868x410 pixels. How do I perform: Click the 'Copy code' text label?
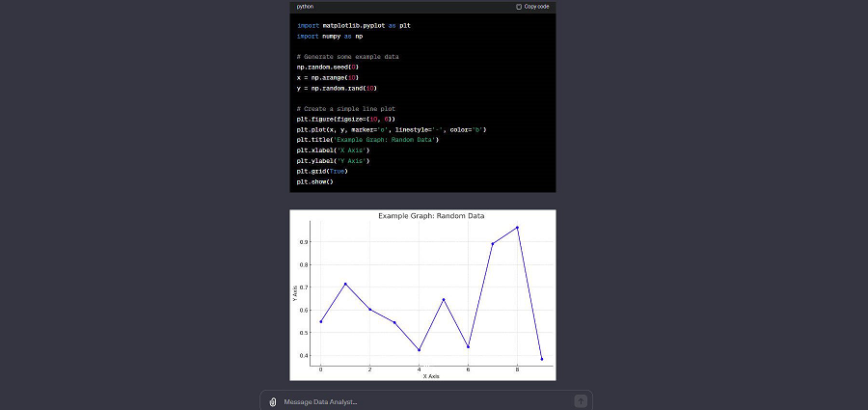(536, 7)
